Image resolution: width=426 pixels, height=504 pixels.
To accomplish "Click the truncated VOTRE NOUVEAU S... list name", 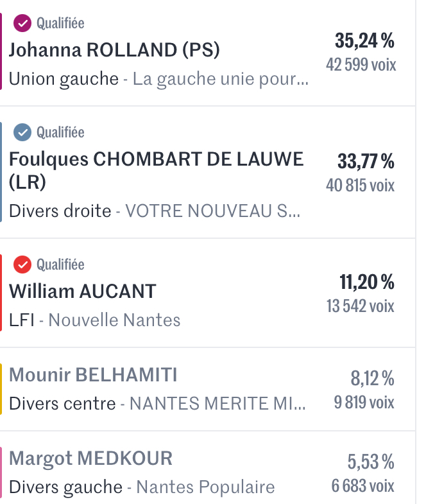I will [x=212, y=211].
